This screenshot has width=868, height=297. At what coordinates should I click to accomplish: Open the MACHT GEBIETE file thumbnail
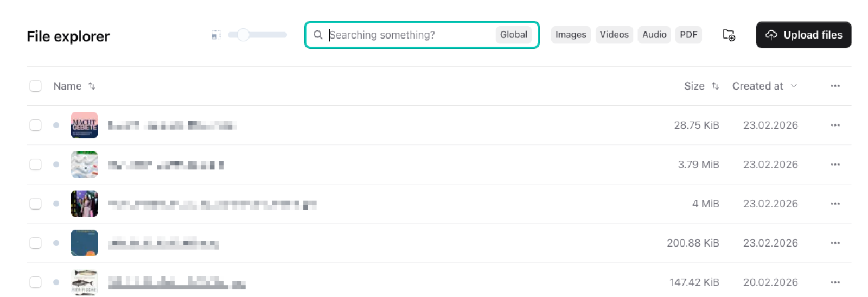84,125
